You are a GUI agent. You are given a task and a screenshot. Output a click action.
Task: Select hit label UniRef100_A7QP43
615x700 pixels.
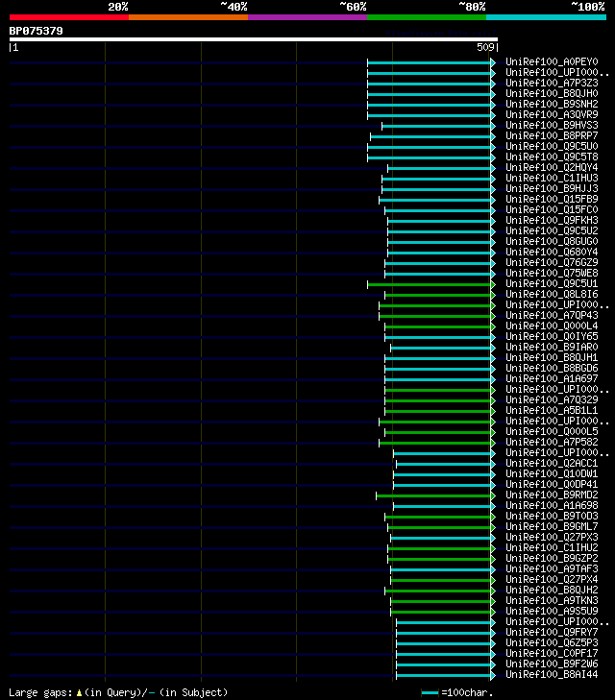point(552,315)
